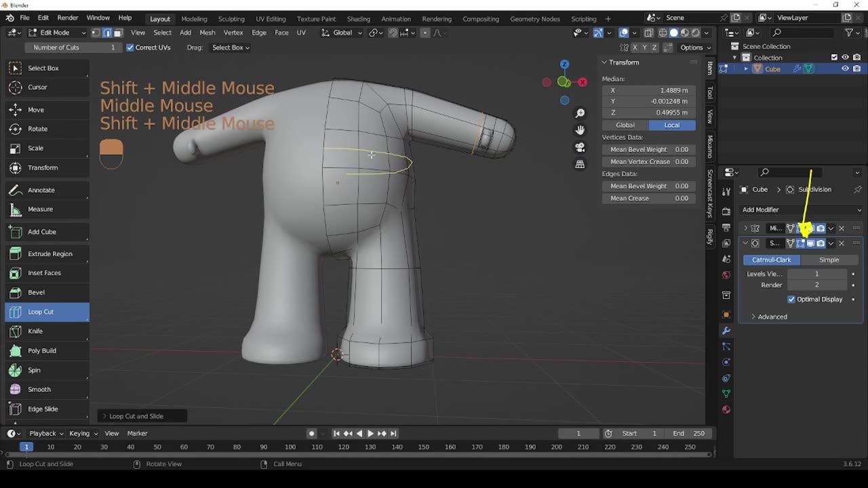Select the Measure tool
Image resolution: width=868 pixels, height=488 pixels.
click(x=47, y=209)
